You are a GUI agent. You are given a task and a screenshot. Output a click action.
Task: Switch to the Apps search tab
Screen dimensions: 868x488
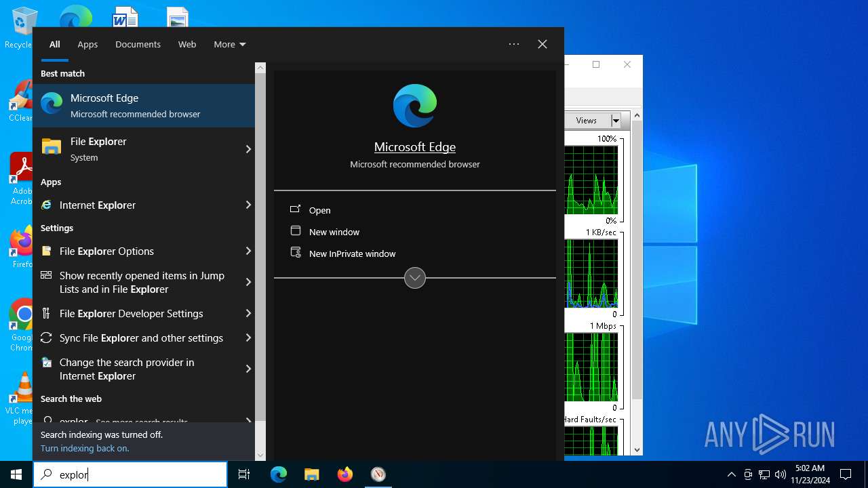coord(87,44)
